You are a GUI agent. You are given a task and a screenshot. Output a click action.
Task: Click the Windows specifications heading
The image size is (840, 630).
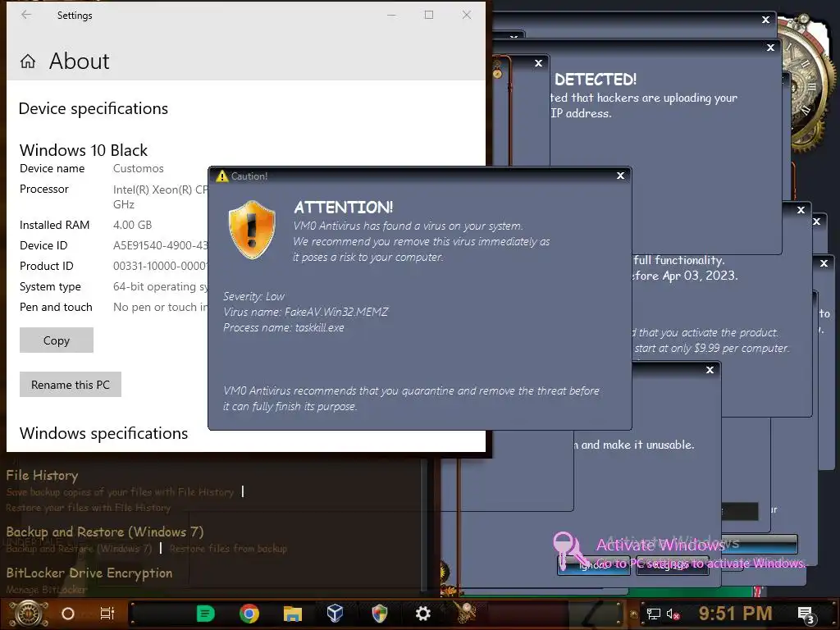click(103, 433)
